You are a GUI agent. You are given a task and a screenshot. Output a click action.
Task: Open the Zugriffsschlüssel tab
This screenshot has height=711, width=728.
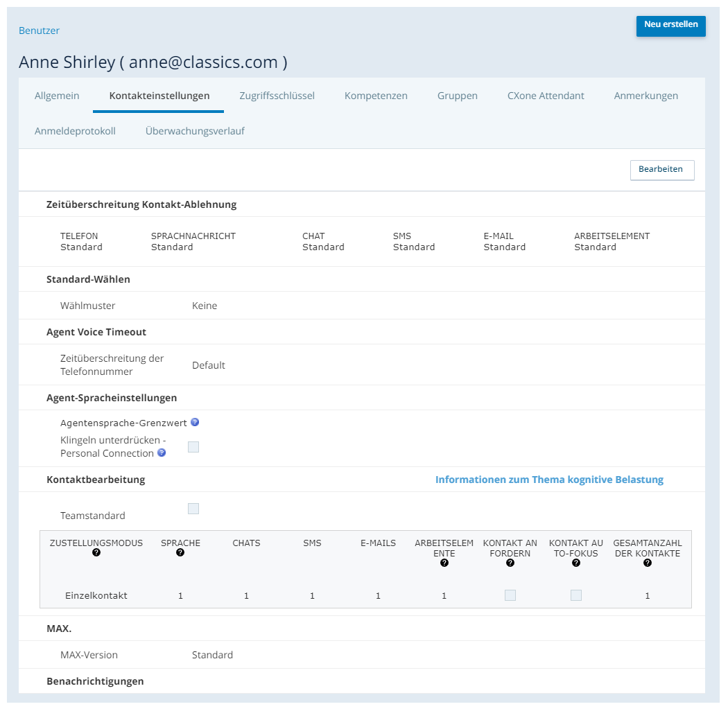[x=277, y=96]
